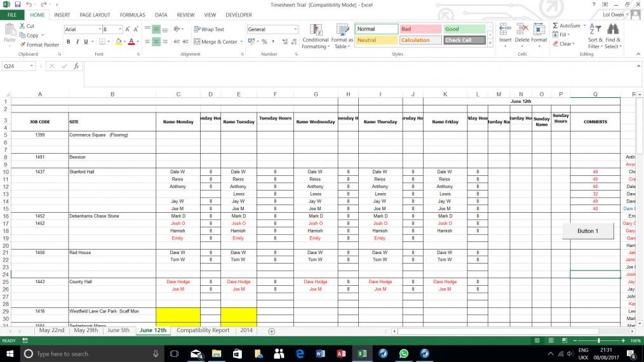Apply the Good cell style

coord(464,29)
